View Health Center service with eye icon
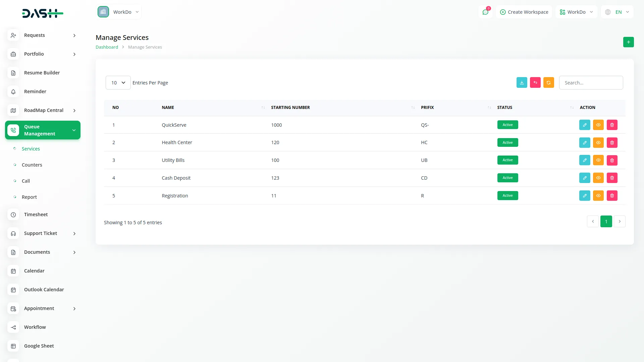This screenshot has width=644, height=362. (x=598, y=142)
